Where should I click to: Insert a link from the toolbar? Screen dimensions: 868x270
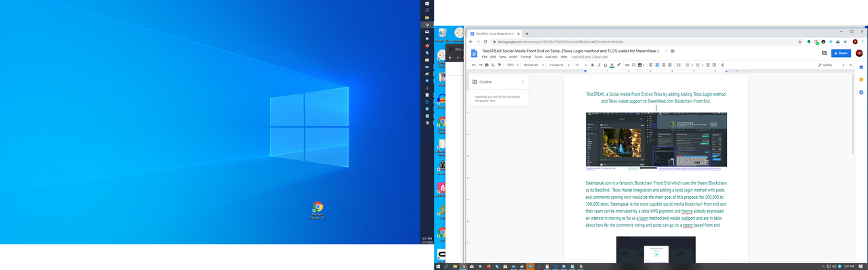pyautogui.click(x=627, y=64)
